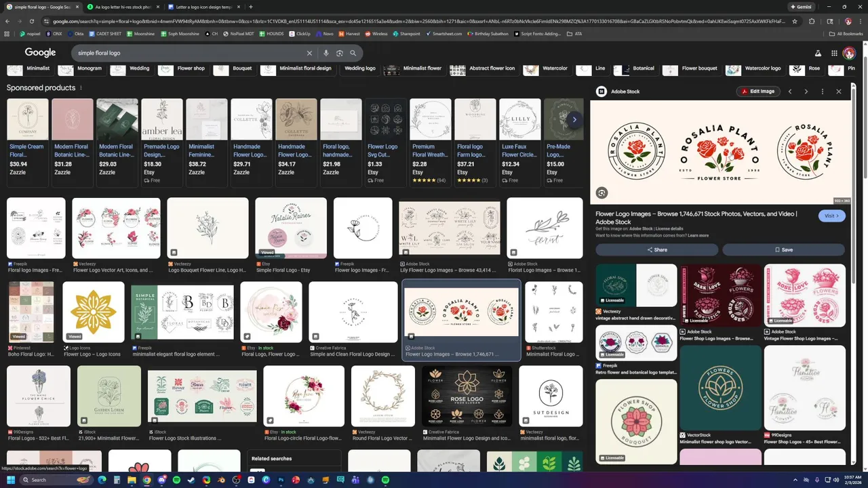Open Gemini in Chrome
The height and width of the screenshot is (488, 868).
(x=801, y=7)
